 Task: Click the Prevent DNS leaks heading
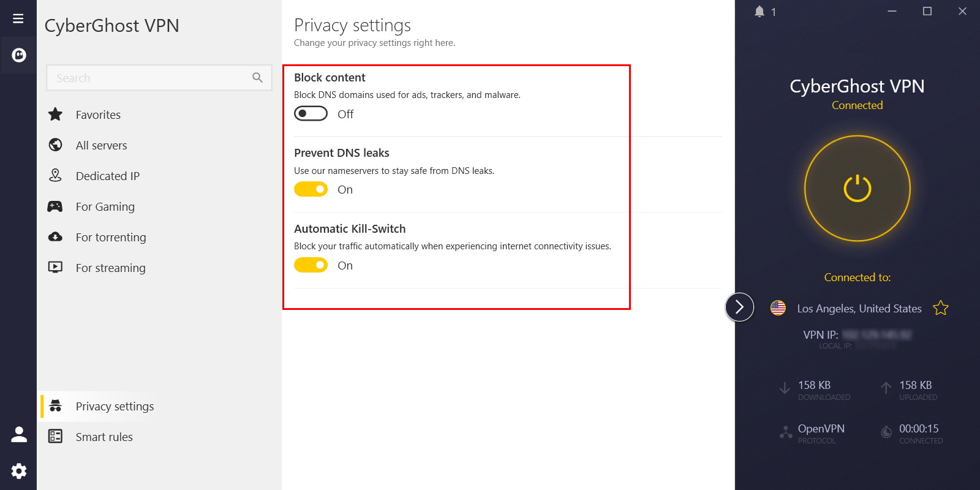click(x=342, y=153)
